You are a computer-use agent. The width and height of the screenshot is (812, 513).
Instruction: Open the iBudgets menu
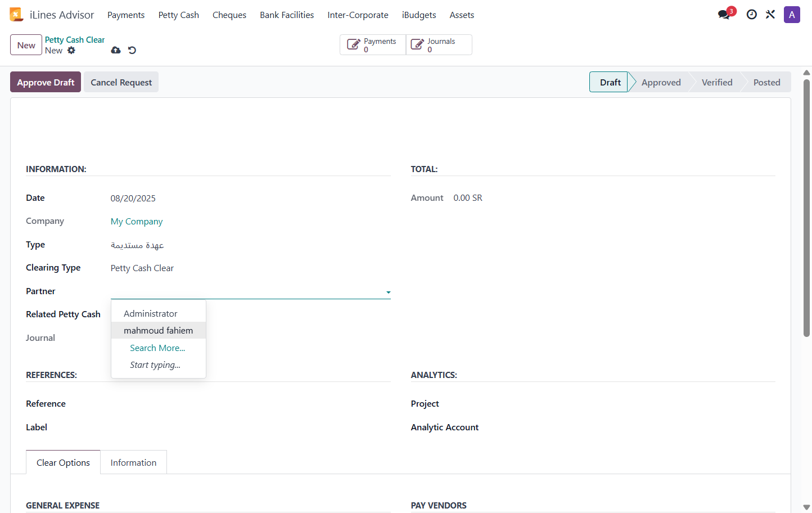click(419, 15)
